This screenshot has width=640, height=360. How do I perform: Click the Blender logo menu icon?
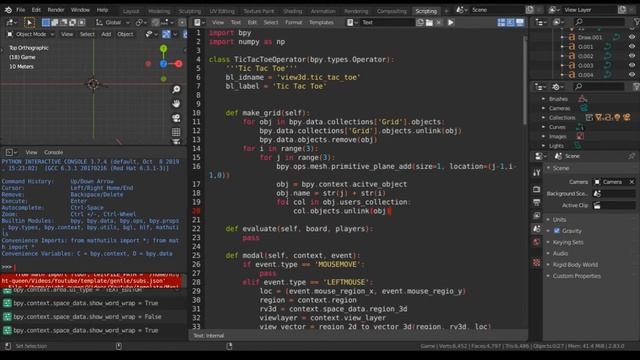pyautogui.click(x=8, y=10)
